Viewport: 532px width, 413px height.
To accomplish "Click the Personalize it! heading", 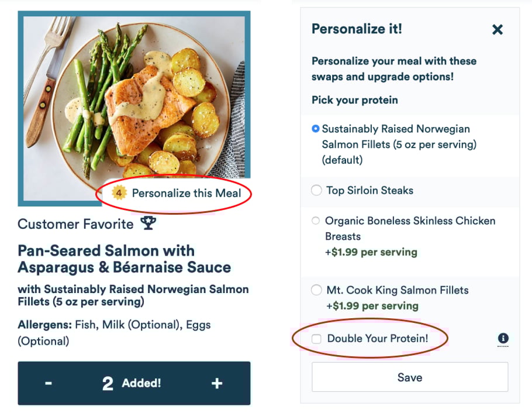I will [357, 29].
